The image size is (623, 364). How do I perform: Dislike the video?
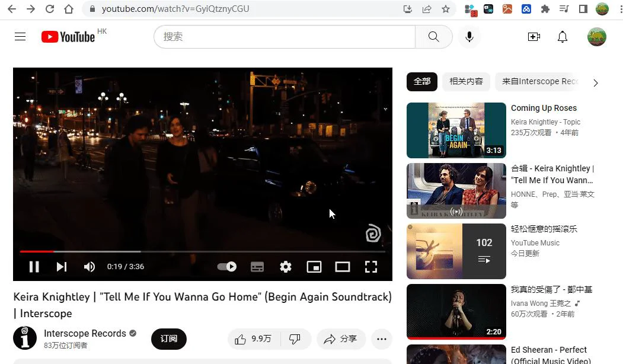tap(295, 339)
